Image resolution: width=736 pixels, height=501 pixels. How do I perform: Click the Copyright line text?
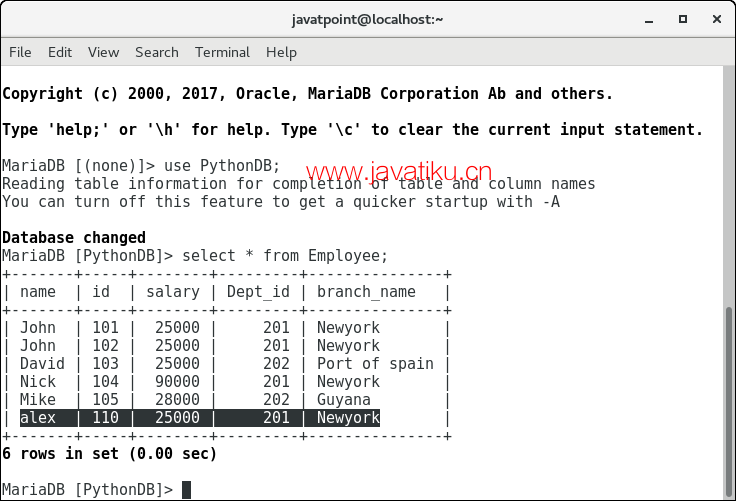307,93
